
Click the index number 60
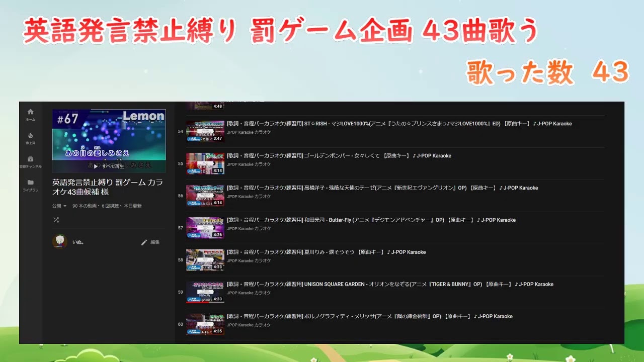(181, 325)
